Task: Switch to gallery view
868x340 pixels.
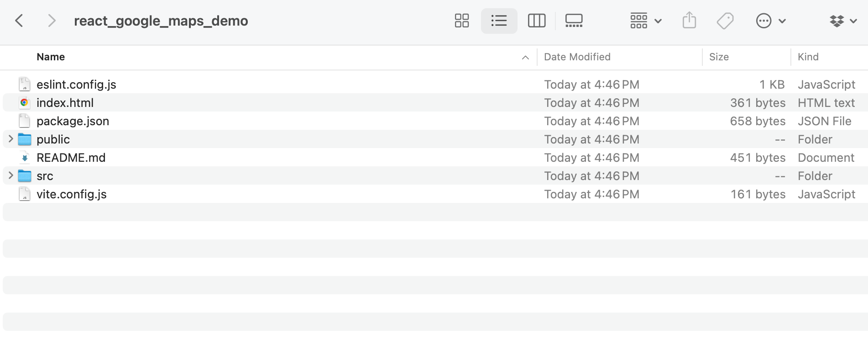Action: coord(574,21)
